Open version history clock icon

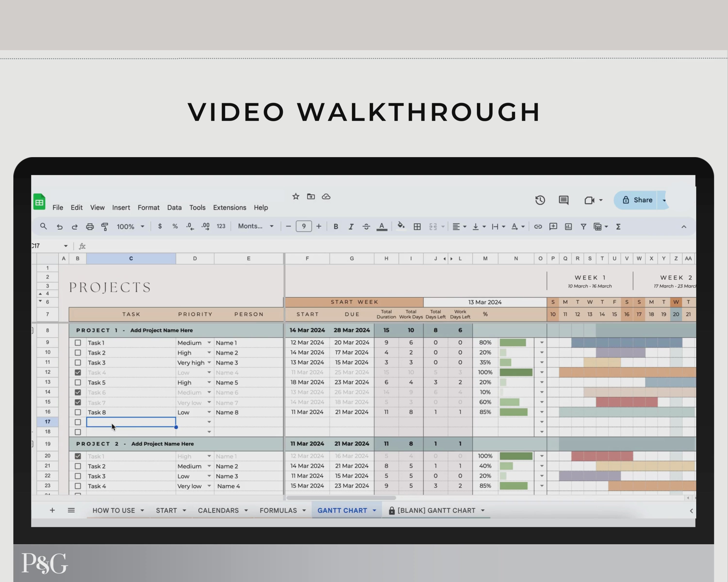[x=540, y=200]
